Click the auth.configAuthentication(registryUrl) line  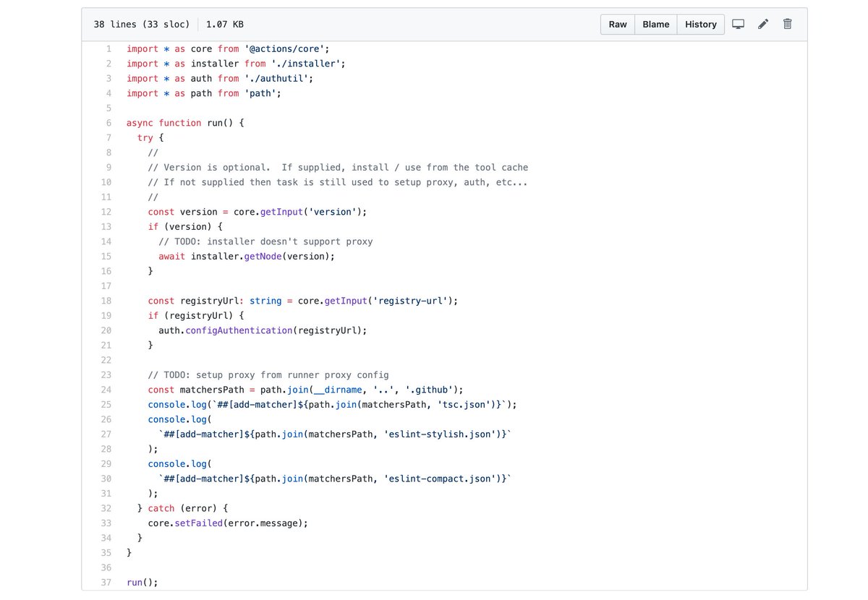point(263,330)
